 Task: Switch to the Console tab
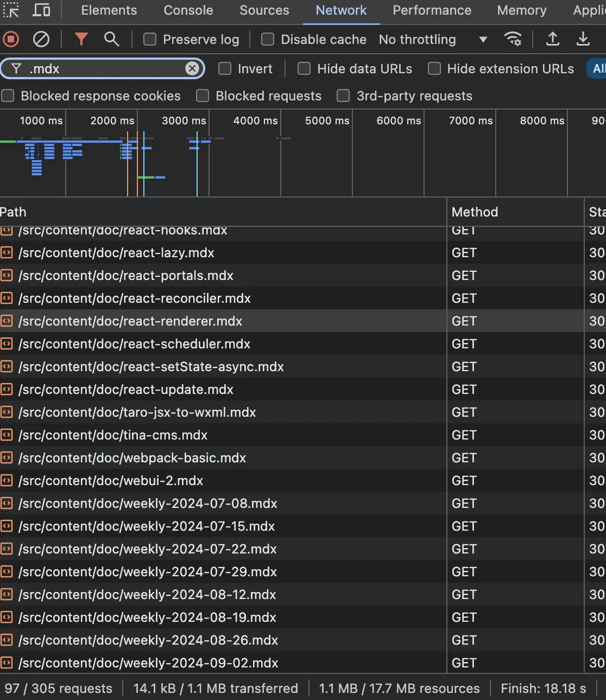188,10
